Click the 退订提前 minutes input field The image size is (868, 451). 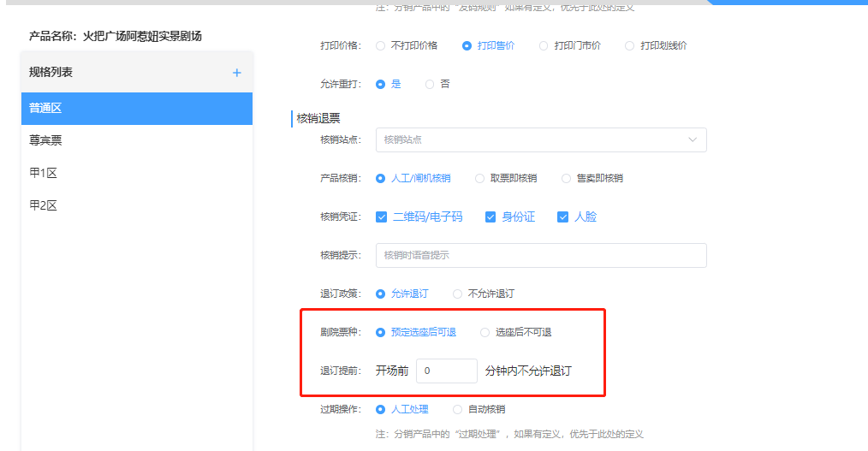(x=446, y=371)
